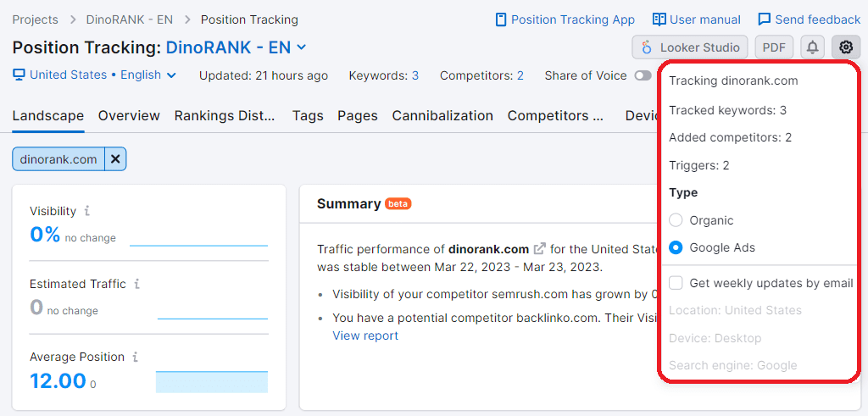Select the Google Ads radio option

pyautogui.click(x=676, y=248)
